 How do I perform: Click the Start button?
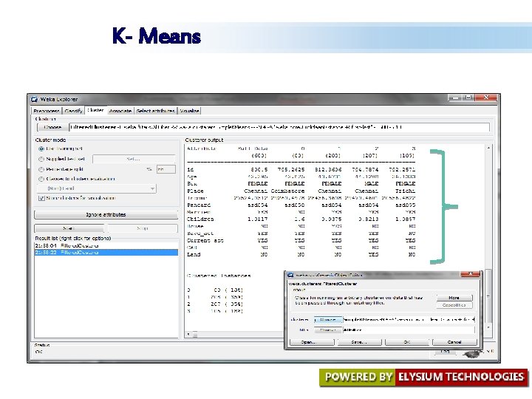click(x=69, y=228)
